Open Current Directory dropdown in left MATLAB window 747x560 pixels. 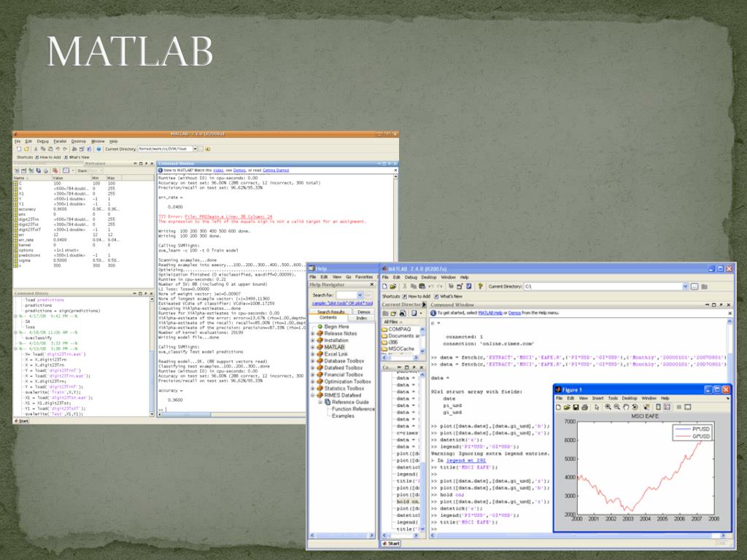[195, 149]
